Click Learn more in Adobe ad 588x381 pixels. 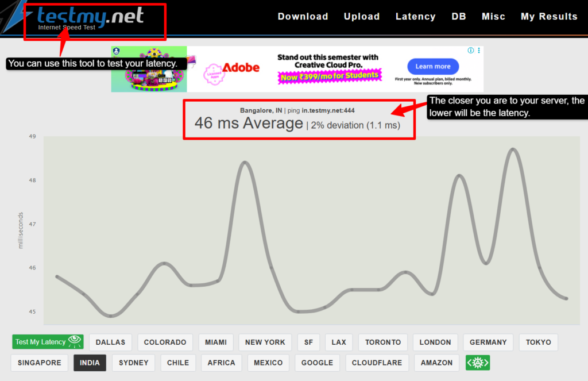click(x=433, y=67)
